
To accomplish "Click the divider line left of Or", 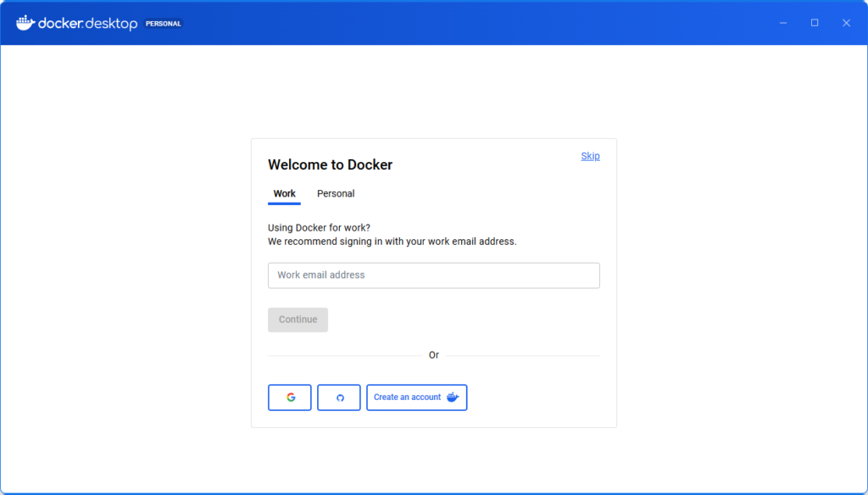I will tap(343, 355).
